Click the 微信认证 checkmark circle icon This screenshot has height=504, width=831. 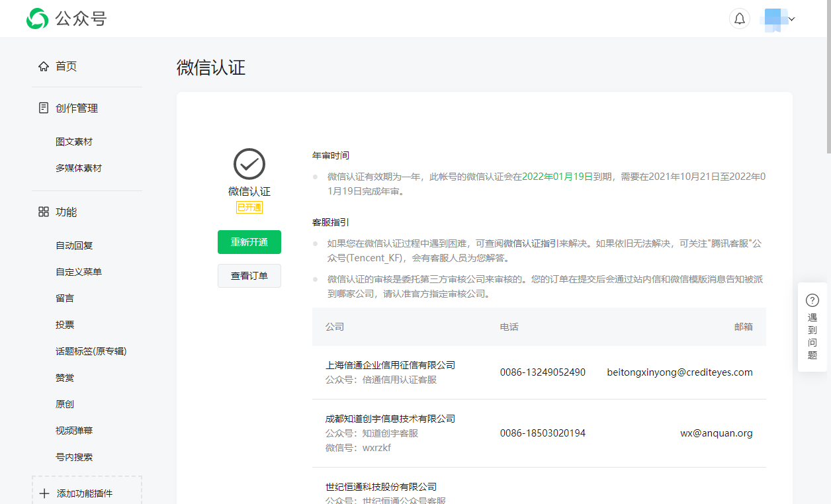point(249,164)
